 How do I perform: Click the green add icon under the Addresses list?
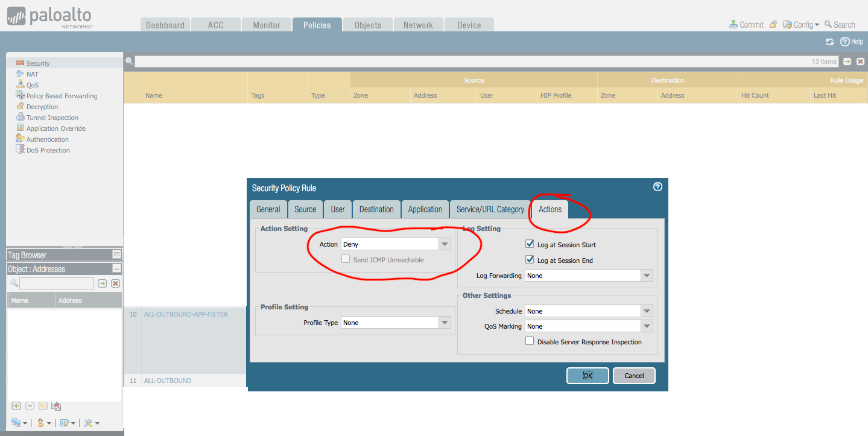tap(16, 406)
